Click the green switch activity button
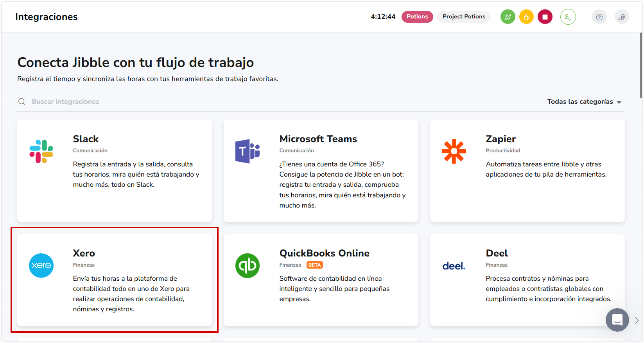Image resolution: width=644 pixels, height=343 pixels. click(x=508, y=17)
